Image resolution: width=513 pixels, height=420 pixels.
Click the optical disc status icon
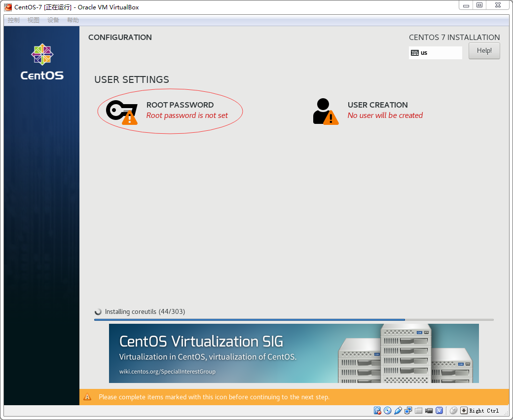coord(388,411)
